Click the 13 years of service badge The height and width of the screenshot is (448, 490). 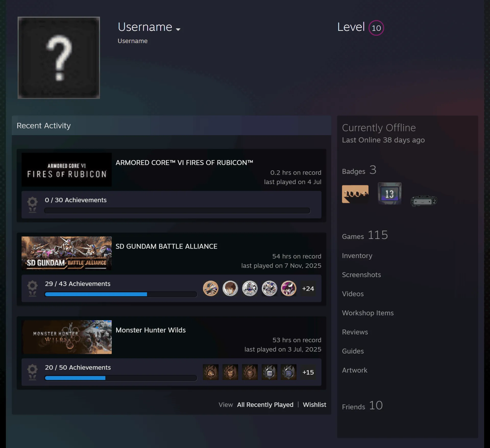coord(389,194)
